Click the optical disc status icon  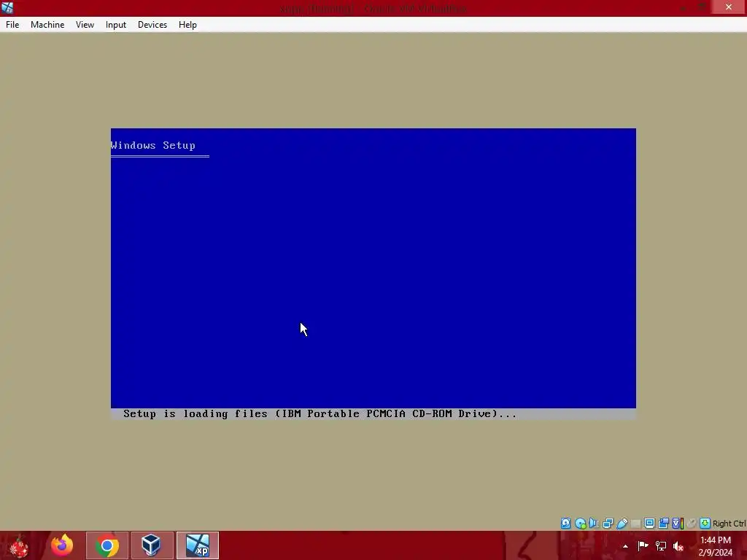pos(580,524)
